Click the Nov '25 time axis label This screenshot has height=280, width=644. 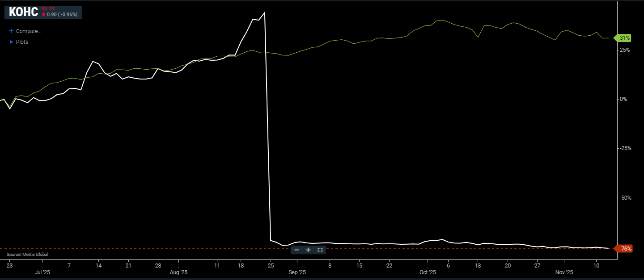[564, 272]
